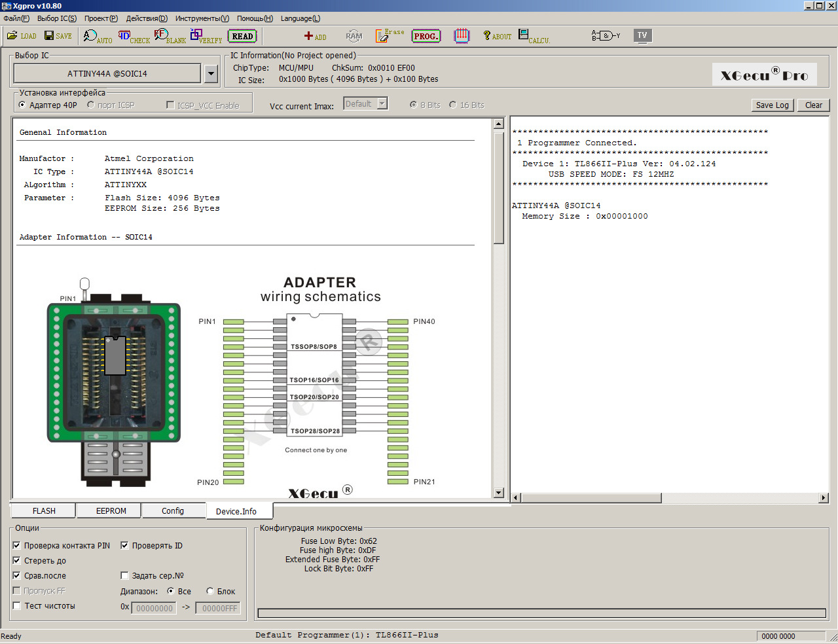
Task: Click the READ chip button
Action: [242, 36]
